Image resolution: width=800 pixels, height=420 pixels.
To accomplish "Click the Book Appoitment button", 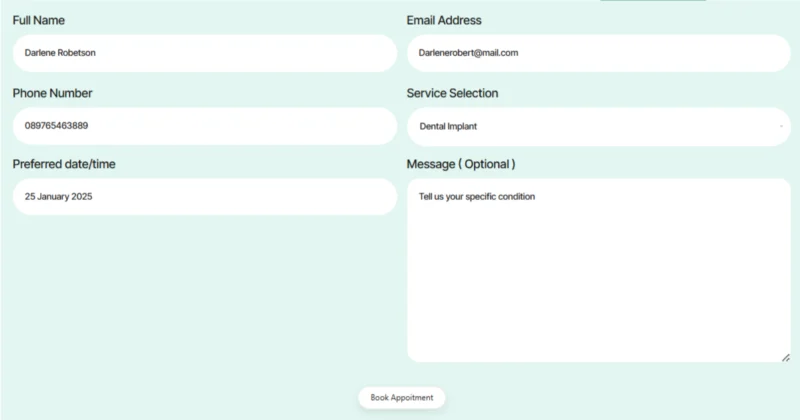I will pyautogui.click(x=402, y=398).
